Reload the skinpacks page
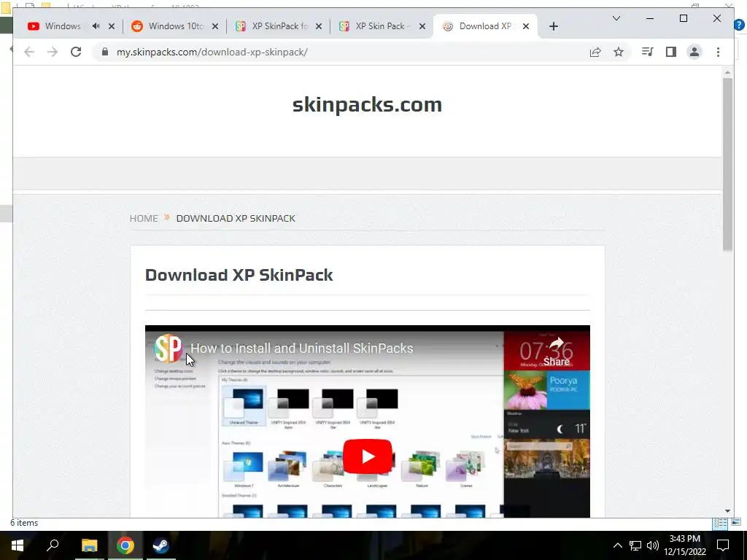 click(76, 52)
